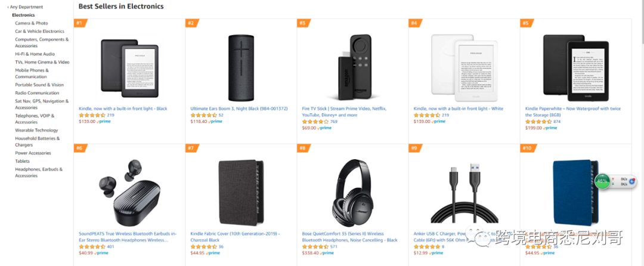
Task: Click the Kindle Paperwhite Waterproof title link
Action: tap(572, 112)
